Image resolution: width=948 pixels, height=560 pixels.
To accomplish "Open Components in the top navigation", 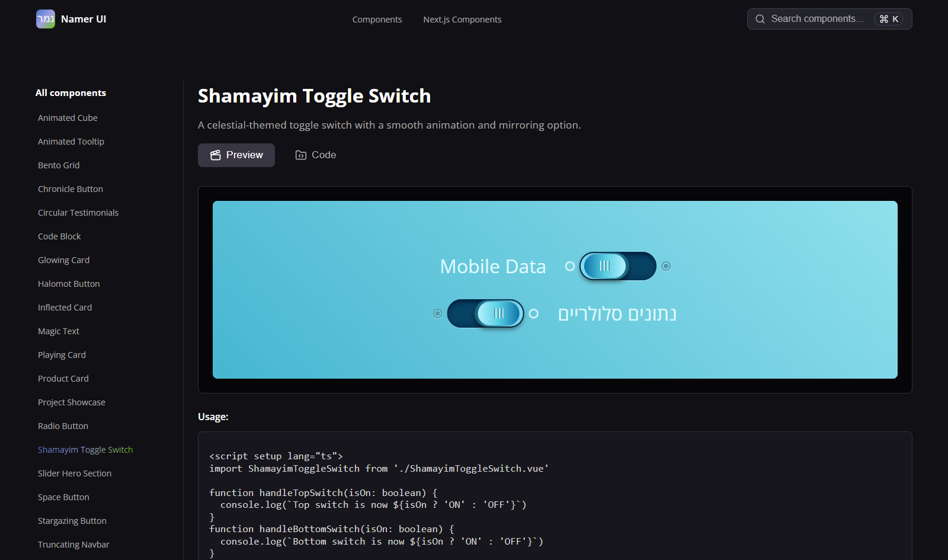I will (377, 19).
